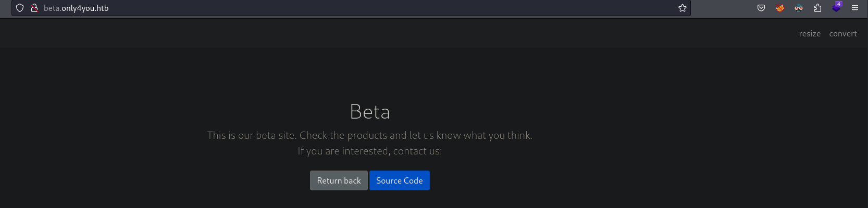The image size is (868, 208).
Task: Click the insecure connection padlock icon
Action: (x=34, y=8)
